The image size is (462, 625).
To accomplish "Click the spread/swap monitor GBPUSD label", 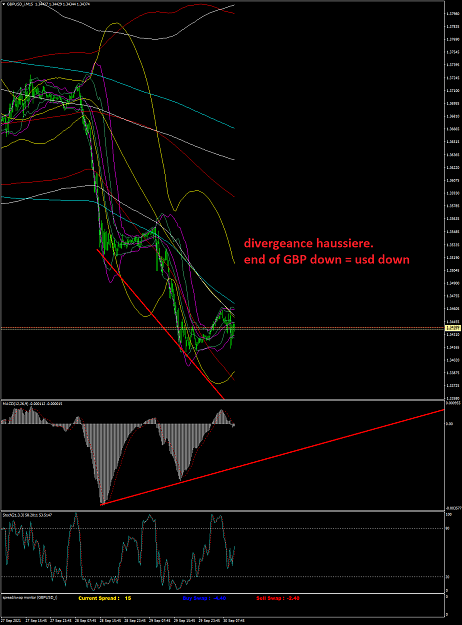I will pos(30,598).
